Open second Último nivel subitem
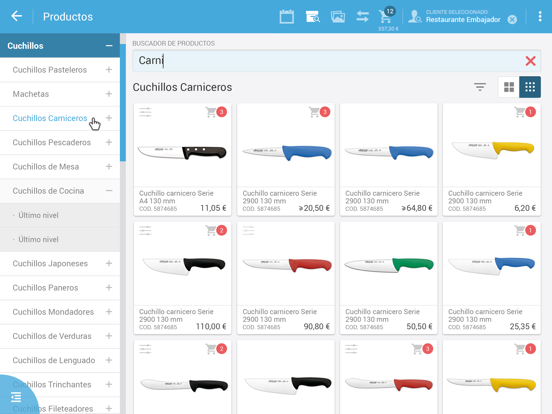The height and width of the screenshot is (414, 552). point(38,239)
